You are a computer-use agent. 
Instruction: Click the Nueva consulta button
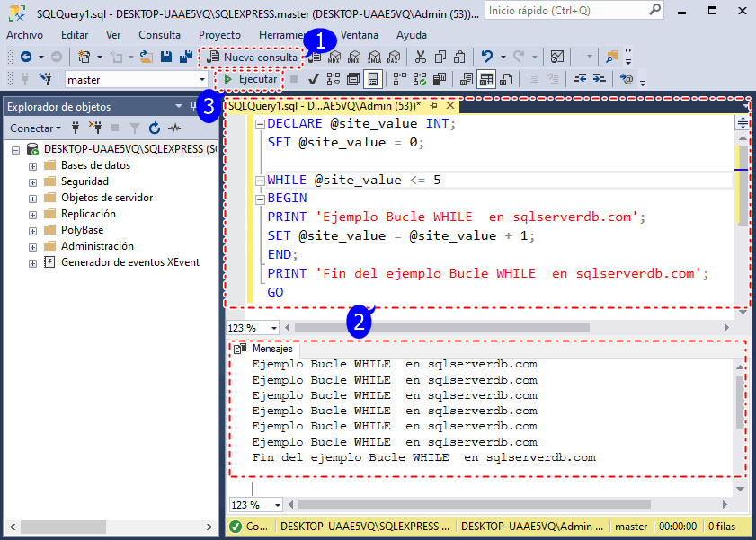click(x=252, y=57)
